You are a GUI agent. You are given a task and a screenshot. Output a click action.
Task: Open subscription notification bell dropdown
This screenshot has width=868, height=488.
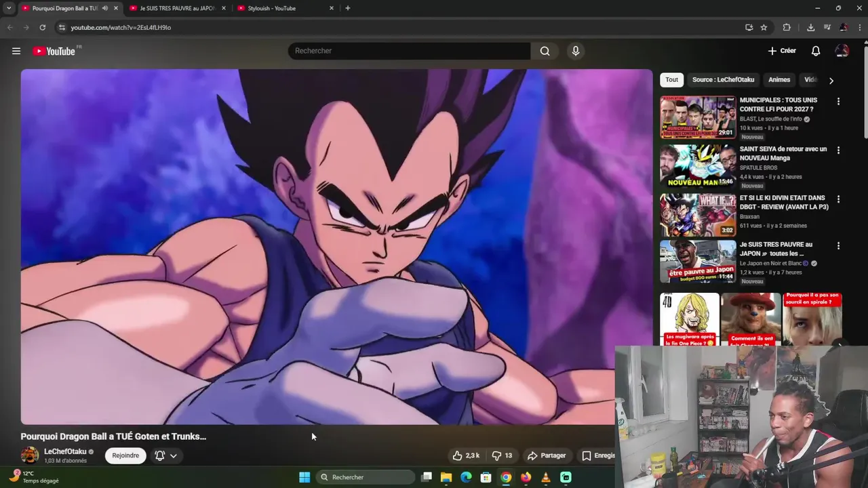pyautogui.click(x=166, y=455)
